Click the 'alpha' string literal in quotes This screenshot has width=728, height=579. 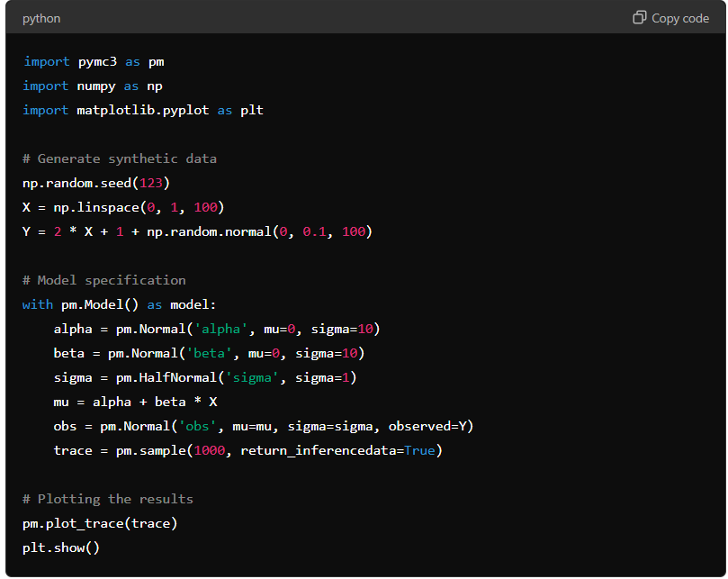pyautogui.click(x=220, y=329)
